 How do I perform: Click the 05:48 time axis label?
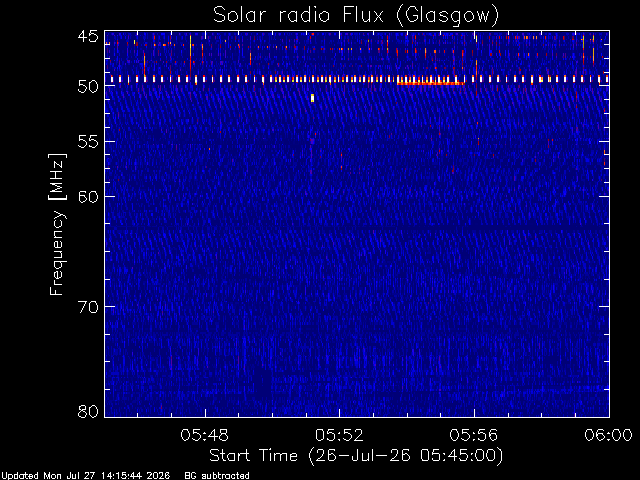(204, 435)
